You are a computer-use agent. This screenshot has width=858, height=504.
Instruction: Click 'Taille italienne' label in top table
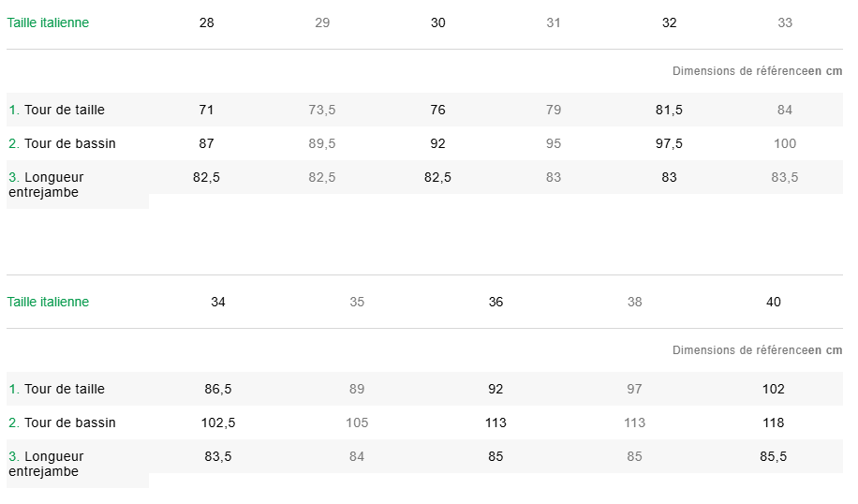(x=49, y=22)
